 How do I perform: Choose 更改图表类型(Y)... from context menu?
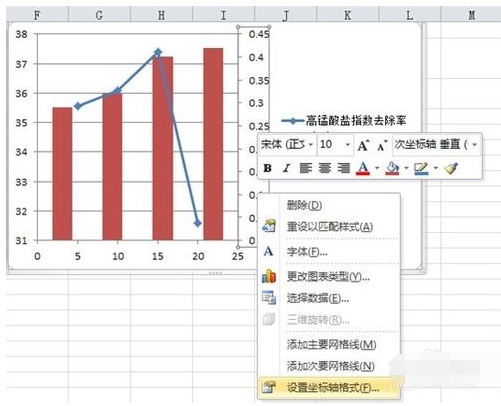pyautogui.click(x=329, y=276)
